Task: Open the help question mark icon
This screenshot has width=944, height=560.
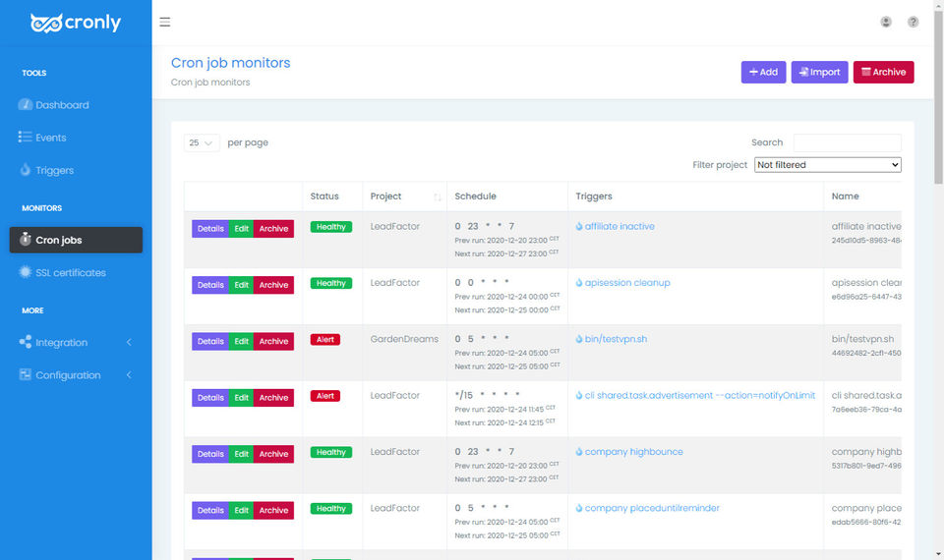Action: 913,23
